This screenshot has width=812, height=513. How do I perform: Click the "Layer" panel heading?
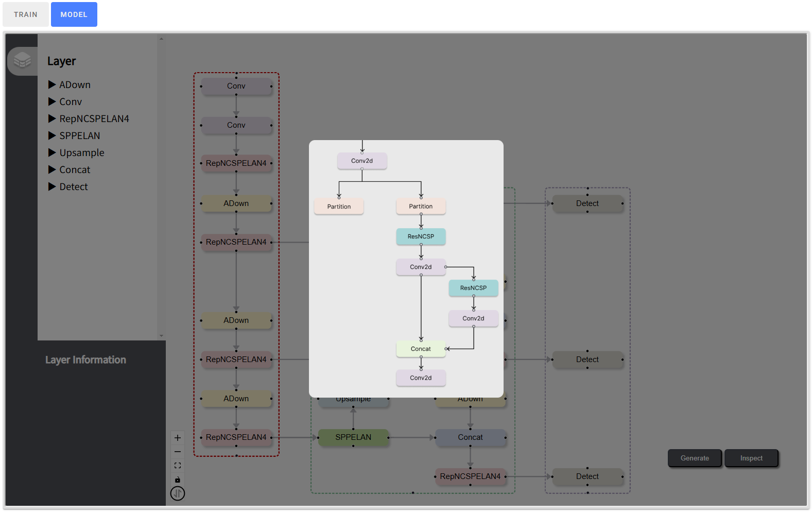coord(62,61)
